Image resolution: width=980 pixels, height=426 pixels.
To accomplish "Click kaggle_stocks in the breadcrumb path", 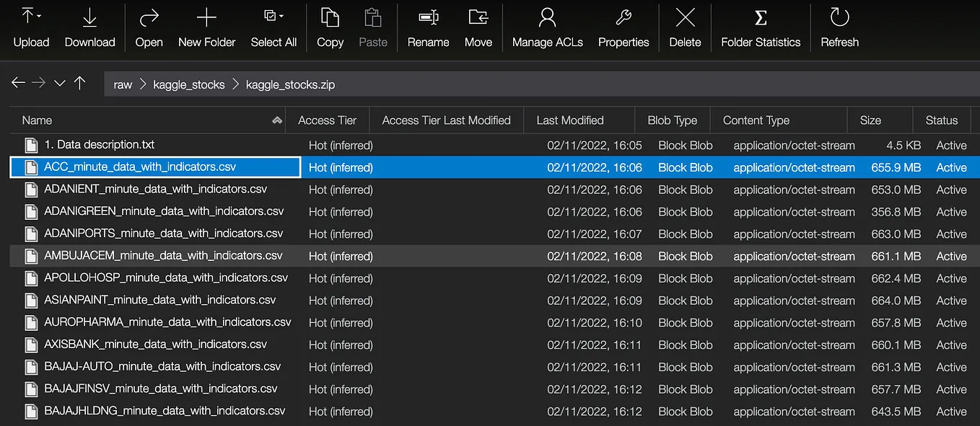I will point(189,85).
